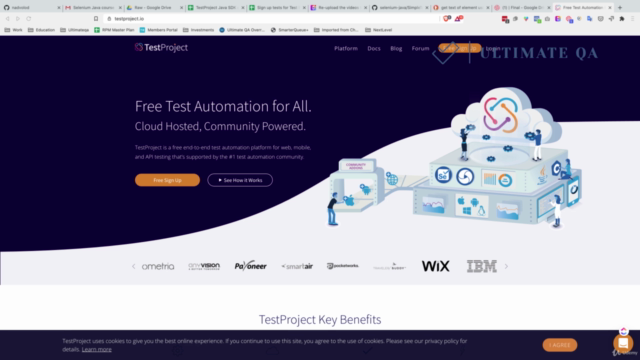Open the chat widget bubble
The image size is (640, 360).
[623, 343]
